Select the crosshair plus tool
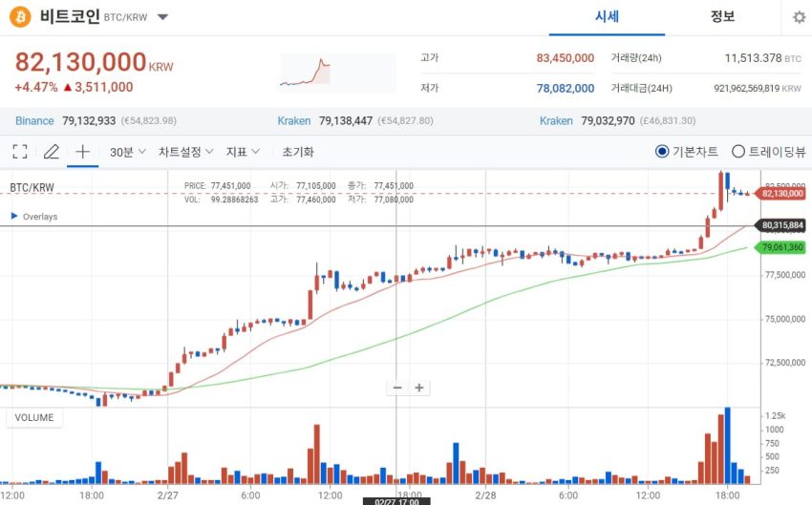Viewport: 812px width, 505px height. coord(83,152)
